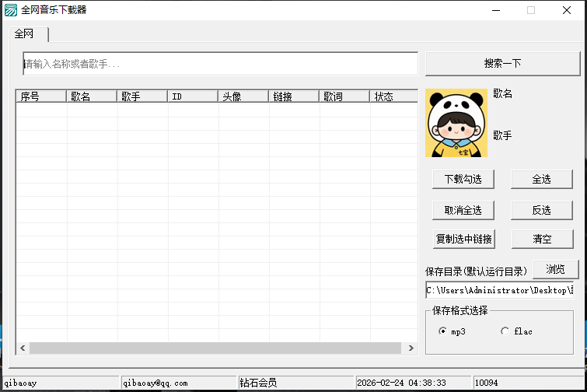The height and width of the screenshot is (392, 587).
Task: Open folder browser with 浏览 button
Action: [556, 270]
